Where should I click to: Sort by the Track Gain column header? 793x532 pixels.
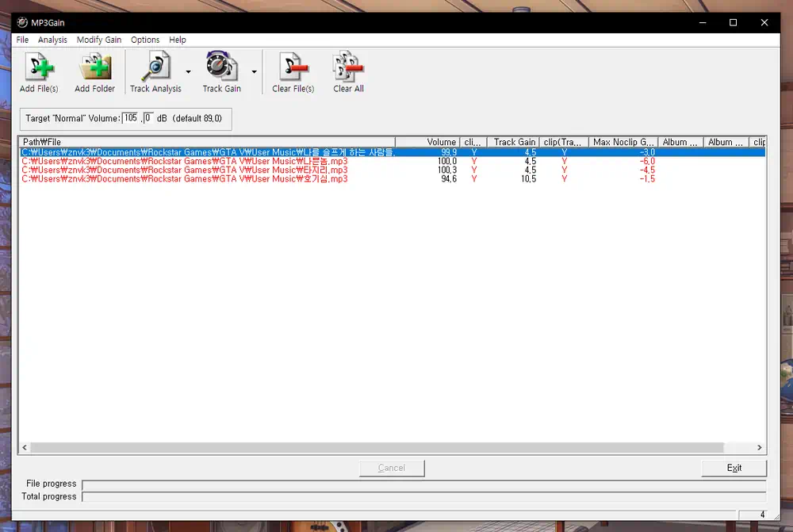tap(513, 142)
